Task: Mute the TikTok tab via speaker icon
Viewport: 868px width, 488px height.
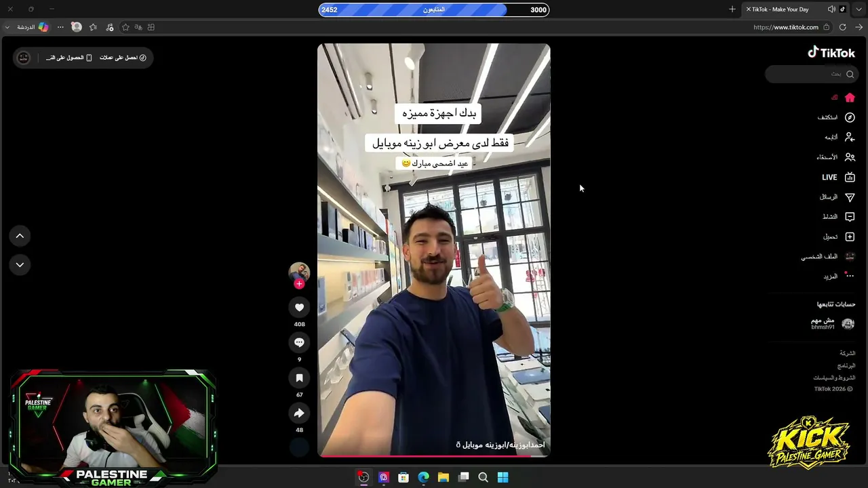Action: (831, 9)
